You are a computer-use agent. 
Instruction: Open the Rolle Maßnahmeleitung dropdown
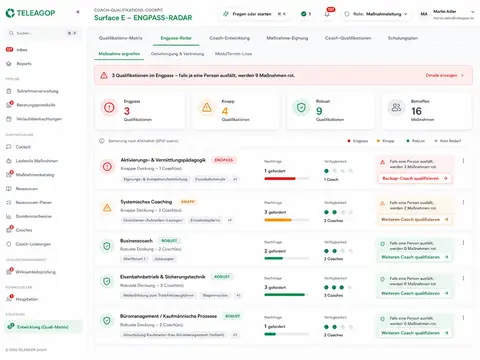click(x=376, y=14)
